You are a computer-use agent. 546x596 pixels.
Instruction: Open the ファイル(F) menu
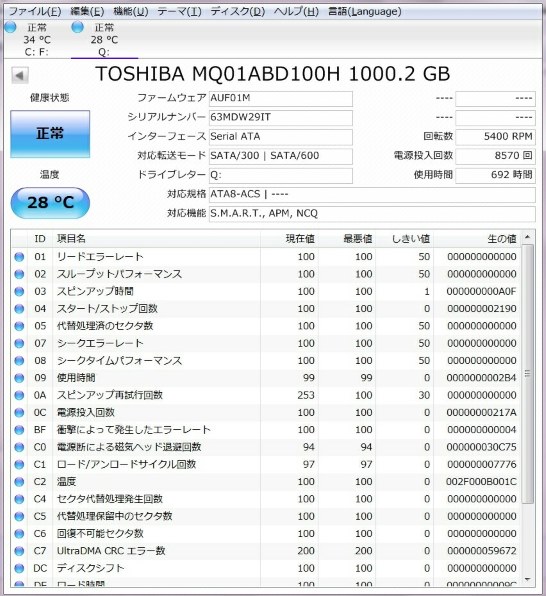(35, 11)
